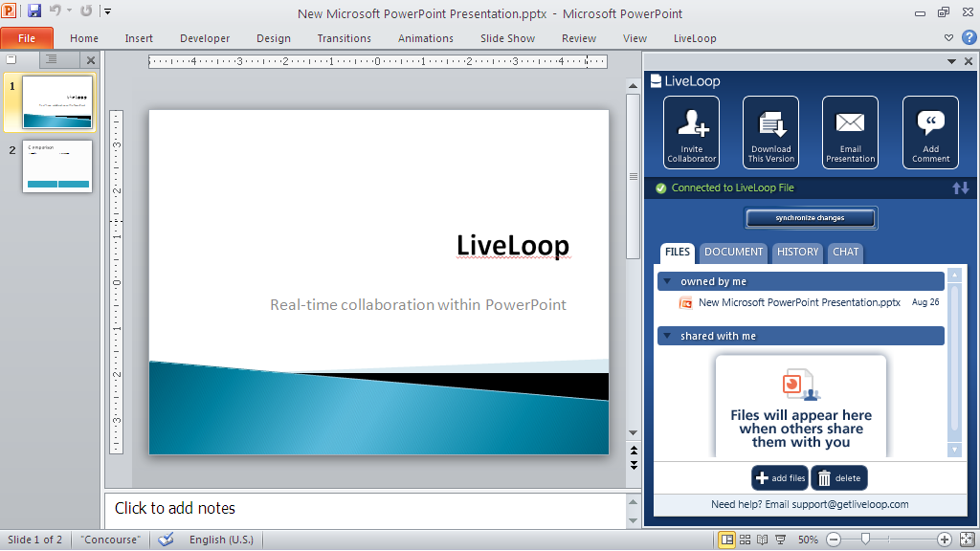Screen dimensions: 980x551
Task: Click the sync arrows icon in LiveLoop status bar
Action: (961, 188)
